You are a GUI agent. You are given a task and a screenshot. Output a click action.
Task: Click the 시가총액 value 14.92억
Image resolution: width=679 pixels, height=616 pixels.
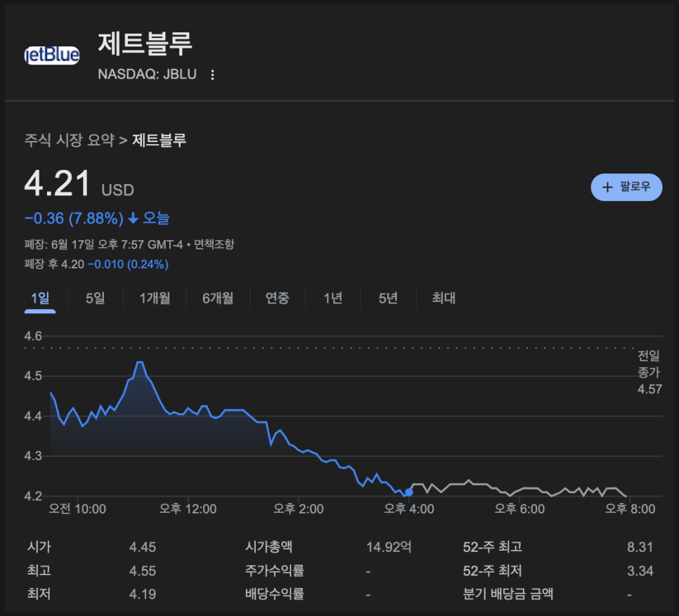pyautogui.click(x=389, y=547)
